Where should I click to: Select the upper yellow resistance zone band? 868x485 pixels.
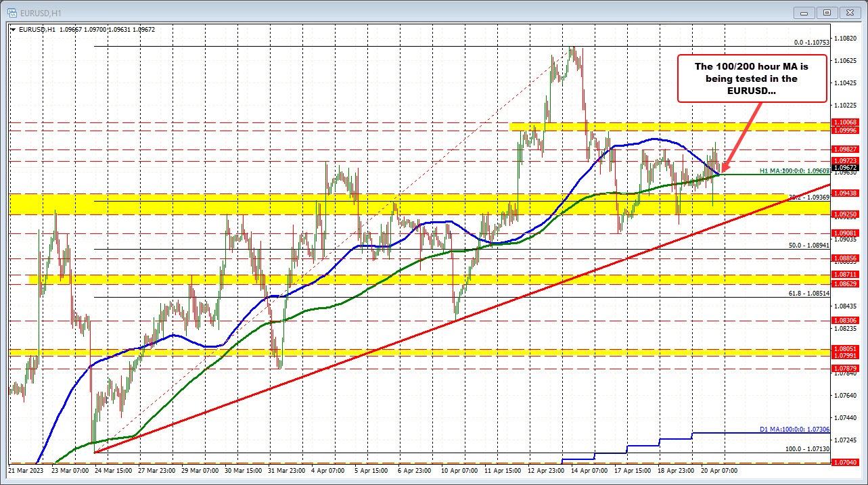pyautogui.click(x=643, y=126)
